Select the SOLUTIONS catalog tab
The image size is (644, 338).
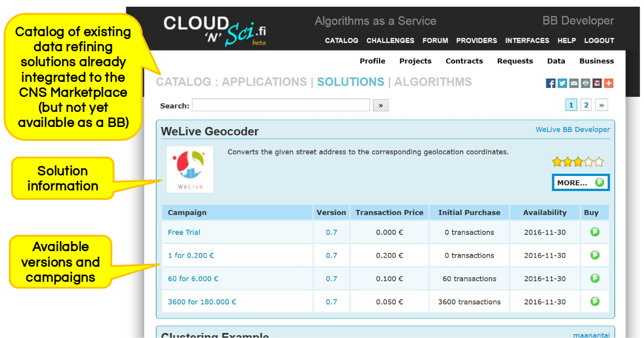click(x=350, y=82)
